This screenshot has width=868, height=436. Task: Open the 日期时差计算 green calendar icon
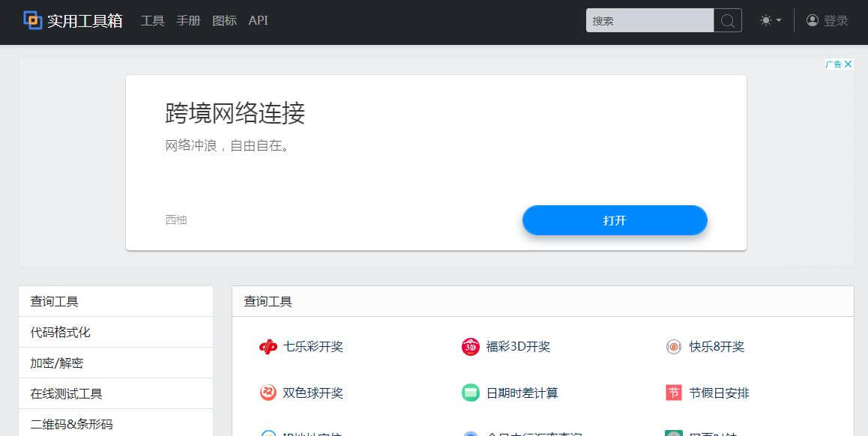point(470,393)
